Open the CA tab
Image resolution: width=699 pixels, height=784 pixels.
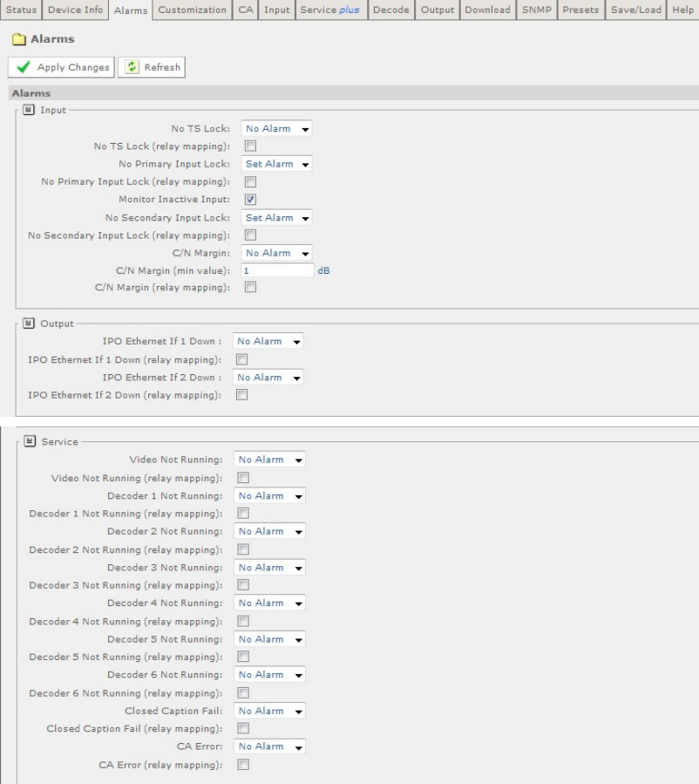[x=245, y=10]
